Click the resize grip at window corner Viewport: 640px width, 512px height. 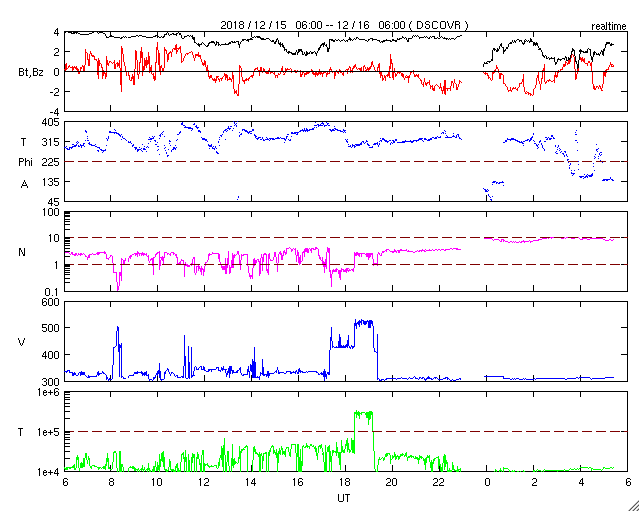click(x=634, y=506)
